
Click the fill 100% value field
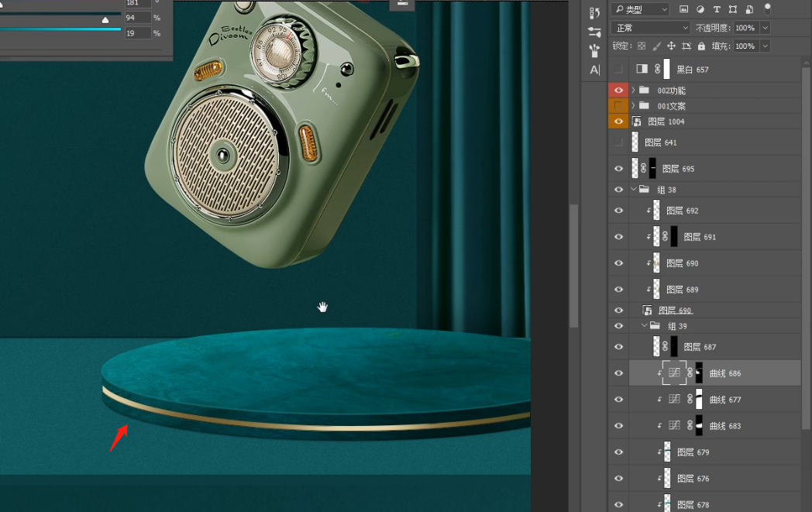(x=745, y=46)
